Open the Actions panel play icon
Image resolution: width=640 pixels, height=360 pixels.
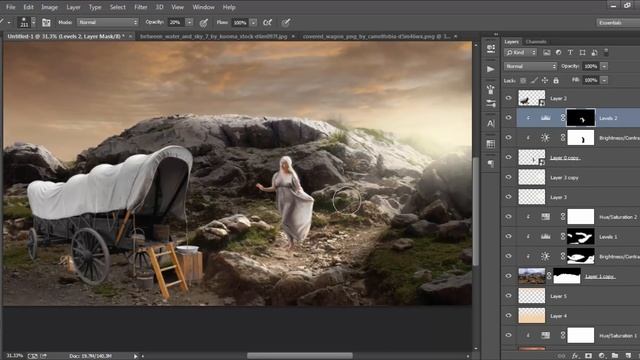[491, 69]
